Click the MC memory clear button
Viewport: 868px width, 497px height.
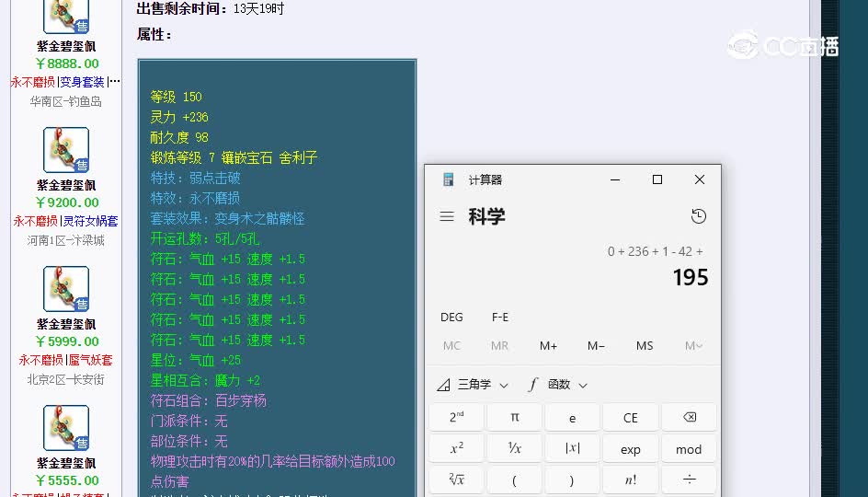[451, 346]
